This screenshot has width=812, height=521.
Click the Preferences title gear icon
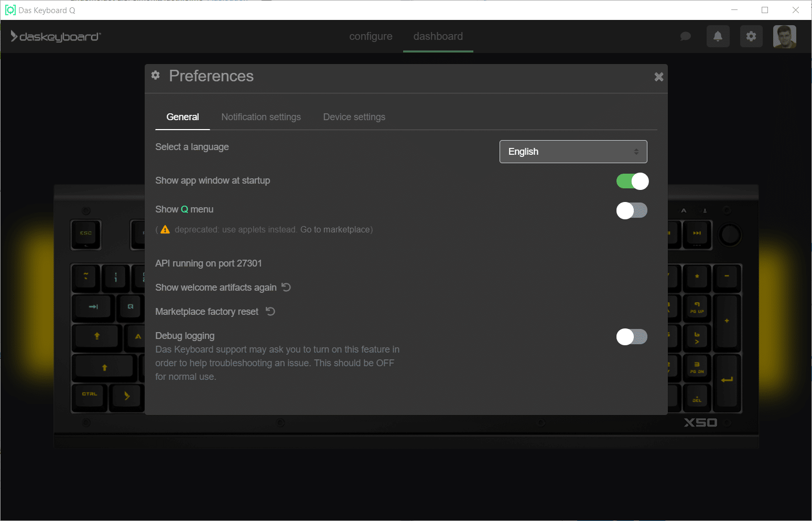coord(156,75)
